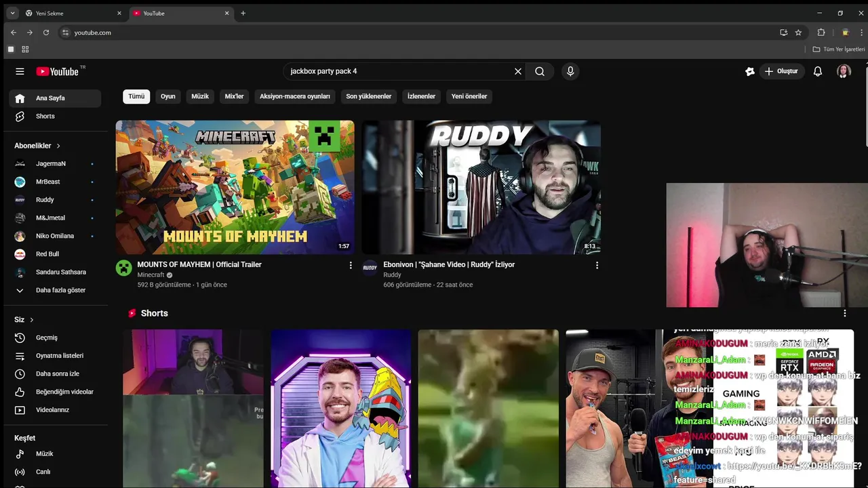Screen dimensions: 868x488
Task: Click Minecraft creeper channel avatar
Action: click(123, 268)
